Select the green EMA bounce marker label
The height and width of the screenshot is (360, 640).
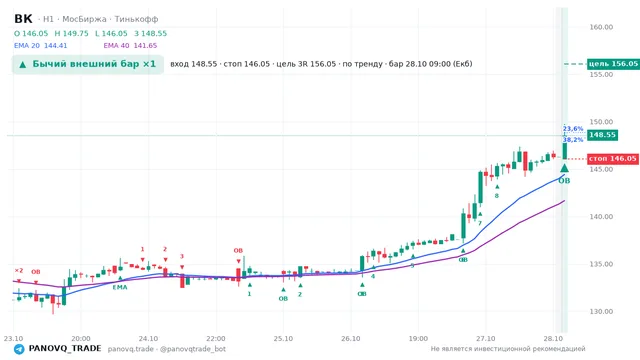(120, 287)
